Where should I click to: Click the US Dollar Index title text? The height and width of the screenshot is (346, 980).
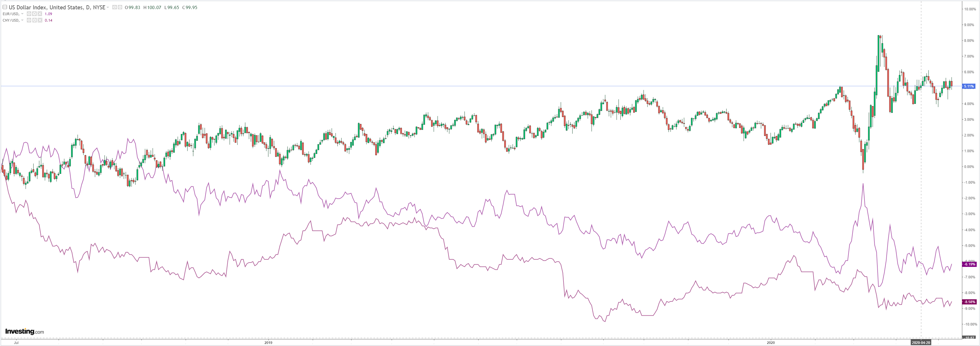(57, 7)
